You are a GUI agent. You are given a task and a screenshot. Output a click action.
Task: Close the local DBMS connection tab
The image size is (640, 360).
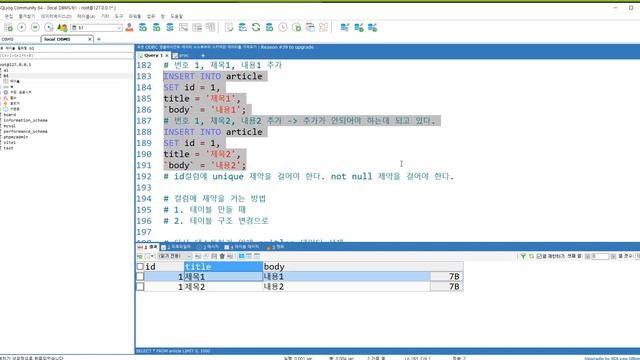(90, 39)
